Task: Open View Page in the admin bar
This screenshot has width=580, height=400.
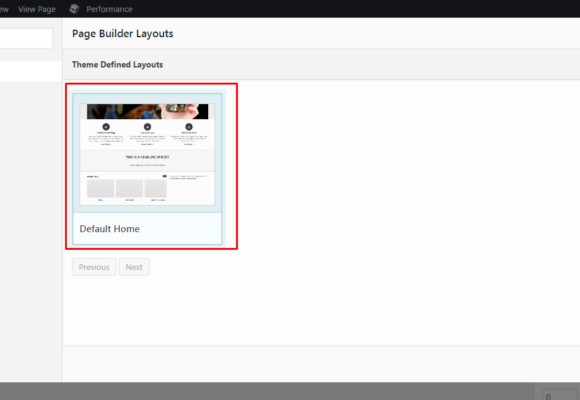Action: 37,9
